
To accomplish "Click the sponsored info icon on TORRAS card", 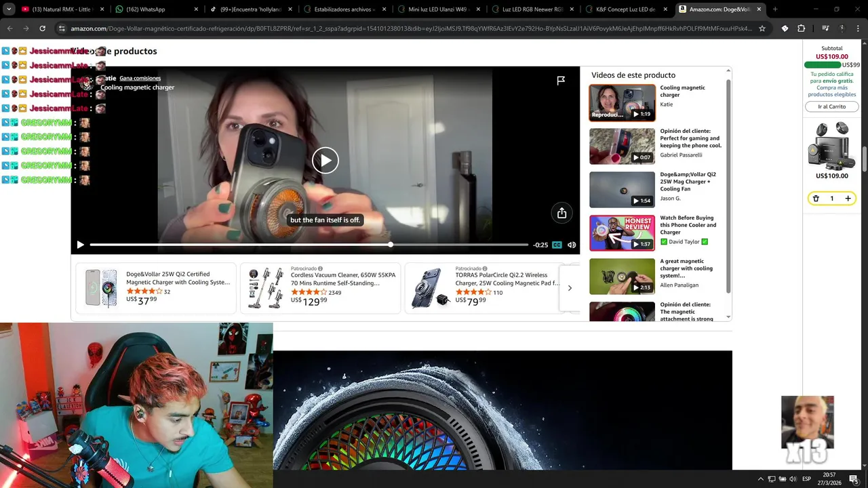I will tap(485, 268).
